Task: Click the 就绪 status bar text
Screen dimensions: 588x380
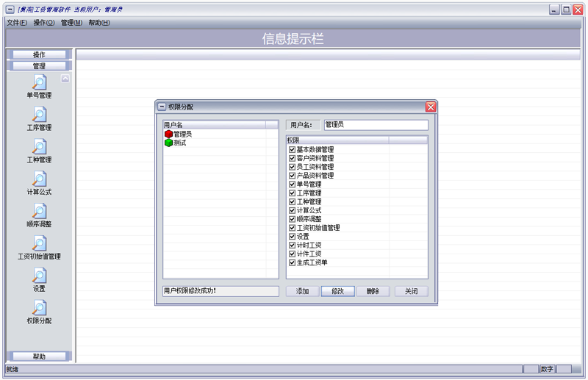Action: click(x=12, y=369)
